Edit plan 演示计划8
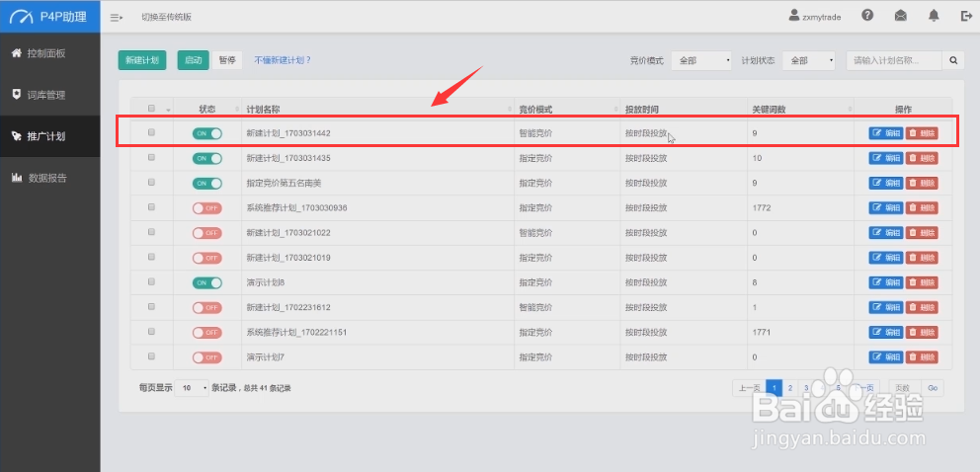The height and width of the screenshot is (472, 980). (885, 282)
